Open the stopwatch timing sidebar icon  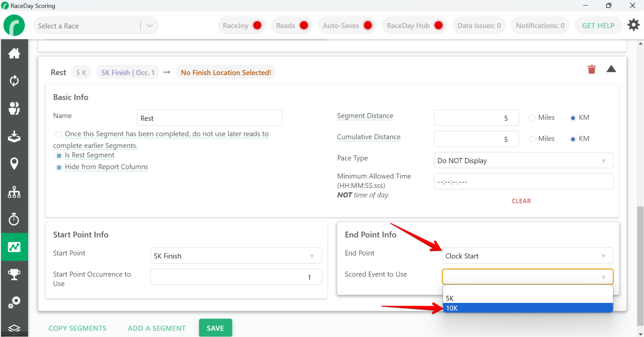[x=14, y=219]
